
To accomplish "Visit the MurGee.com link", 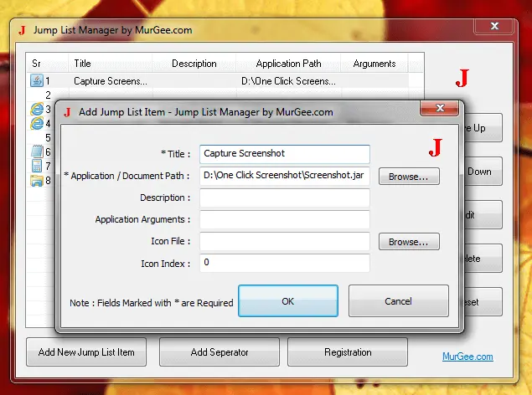I will [467, 357].
